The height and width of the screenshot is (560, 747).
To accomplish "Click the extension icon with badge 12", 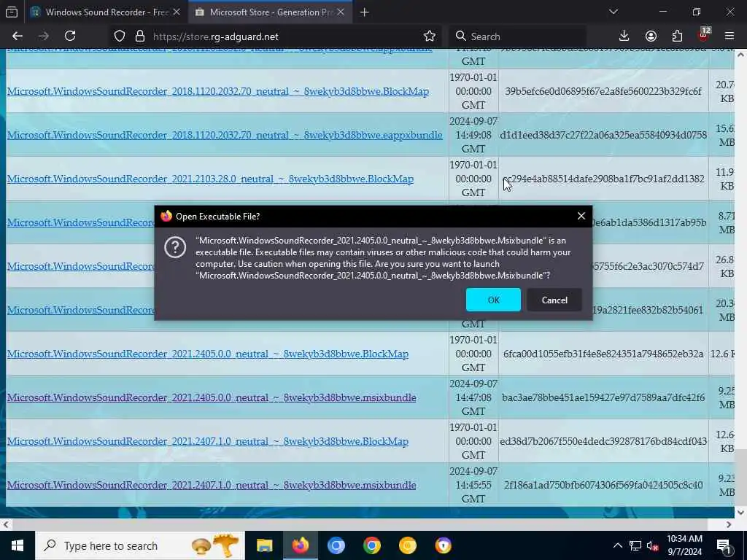I will (x=703, y=35).
